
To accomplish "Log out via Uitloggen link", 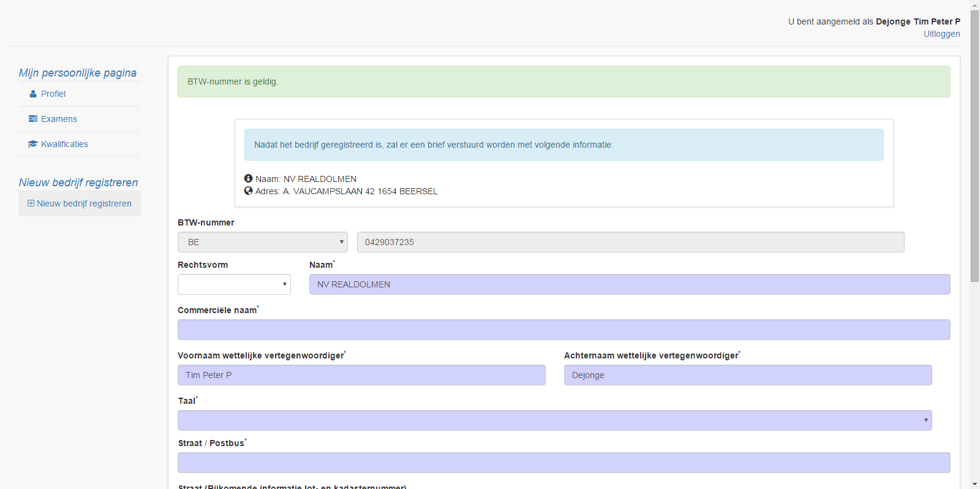I will point(942,34).
